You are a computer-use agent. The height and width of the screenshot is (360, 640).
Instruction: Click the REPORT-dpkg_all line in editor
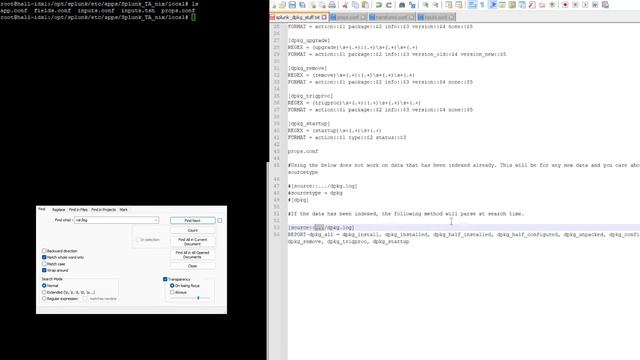[464, 235]
